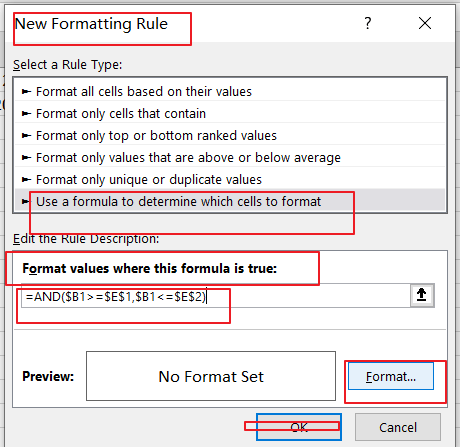Click the collapse dialog range selector arrow
Screen dimensions: 460x447
coord(422,295)
